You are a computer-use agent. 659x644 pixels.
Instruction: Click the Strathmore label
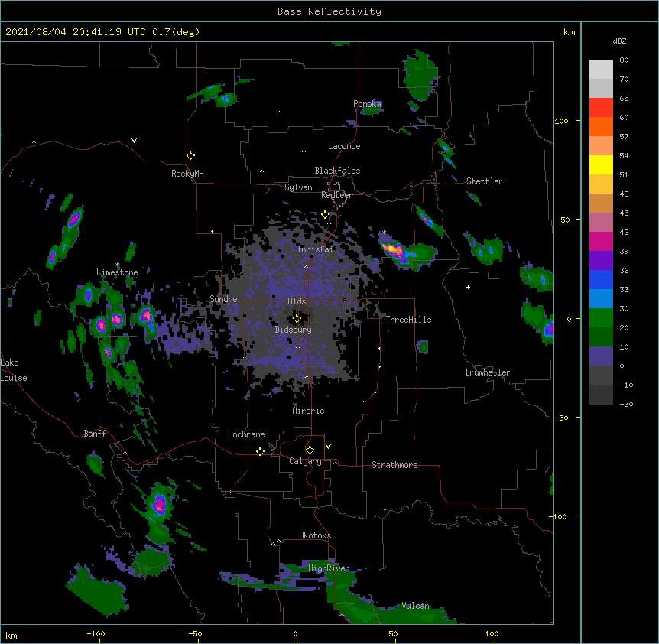(x=394, y=465)
